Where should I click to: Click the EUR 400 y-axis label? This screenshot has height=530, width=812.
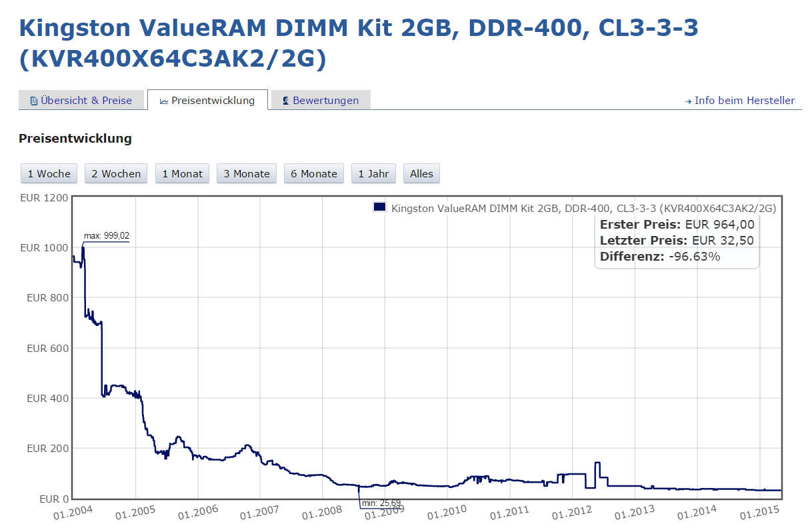click(47, 398)
